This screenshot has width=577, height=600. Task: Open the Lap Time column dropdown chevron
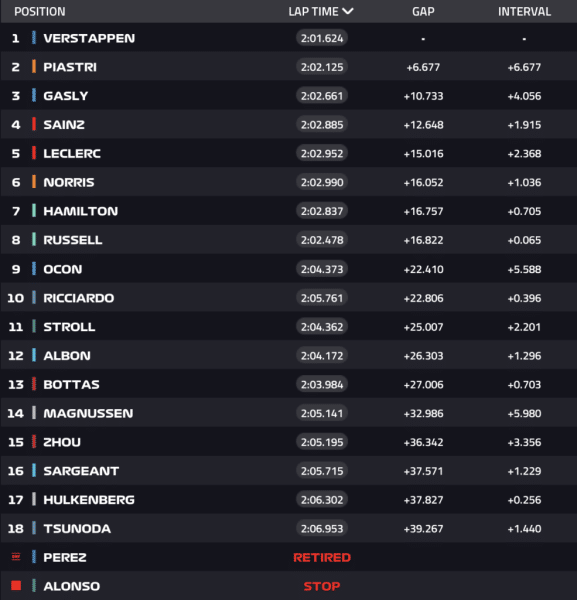click(x=348, y=11)
